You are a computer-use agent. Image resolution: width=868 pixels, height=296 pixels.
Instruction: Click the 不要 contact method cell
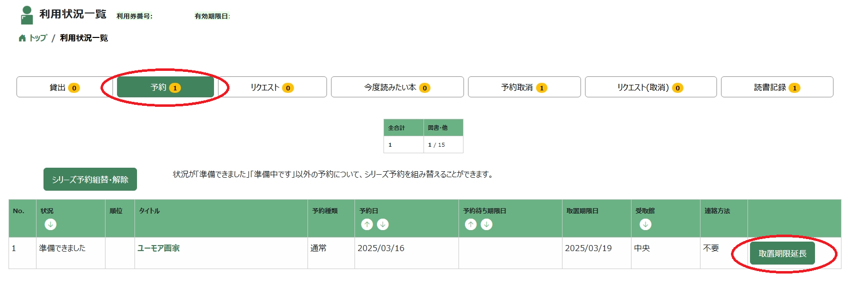point(724,253)
